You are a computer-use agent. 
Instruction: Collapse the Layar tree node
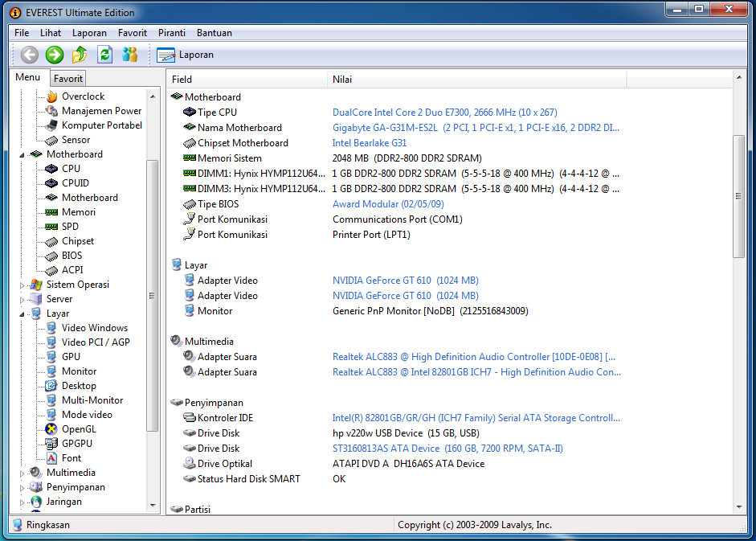tap(22, 314)
